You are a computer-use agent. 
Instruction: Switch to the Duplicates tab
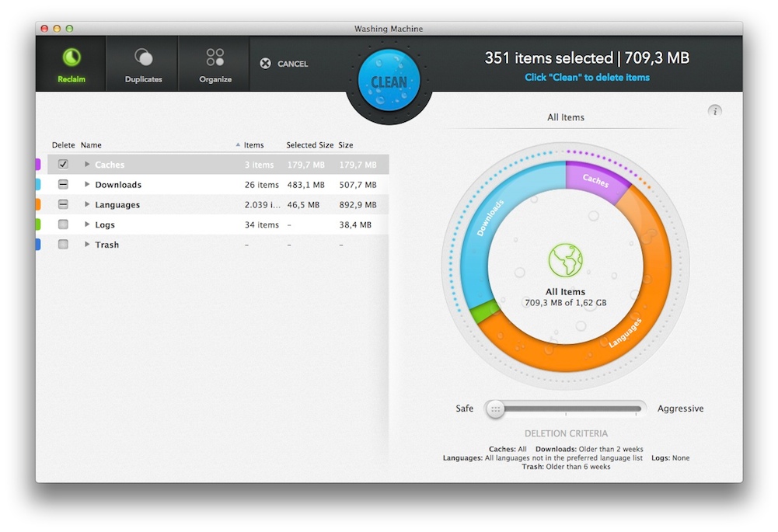coord(143,64)
